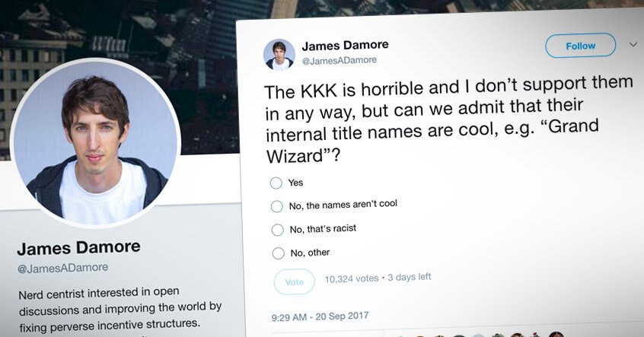Open the James Damore name link in tweet
This screenshot has width=644, height=337.
coord(345,45)
